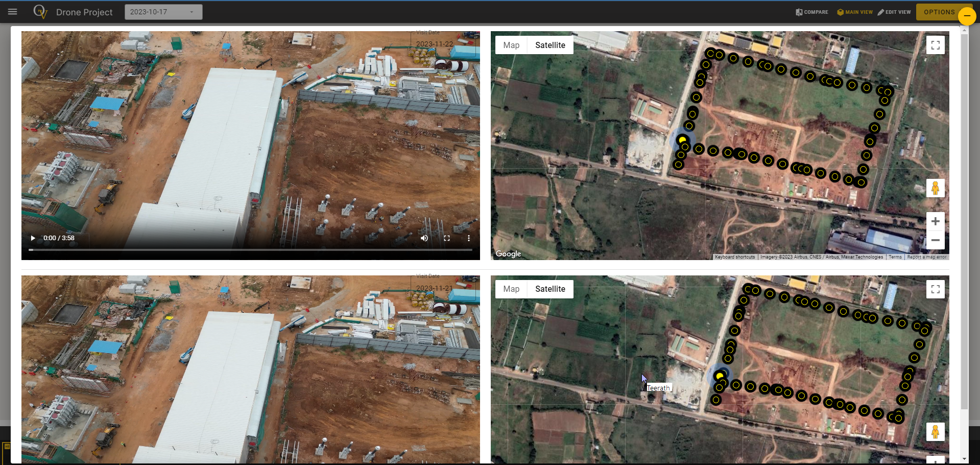Zoom in on the top map

(936, 221)
